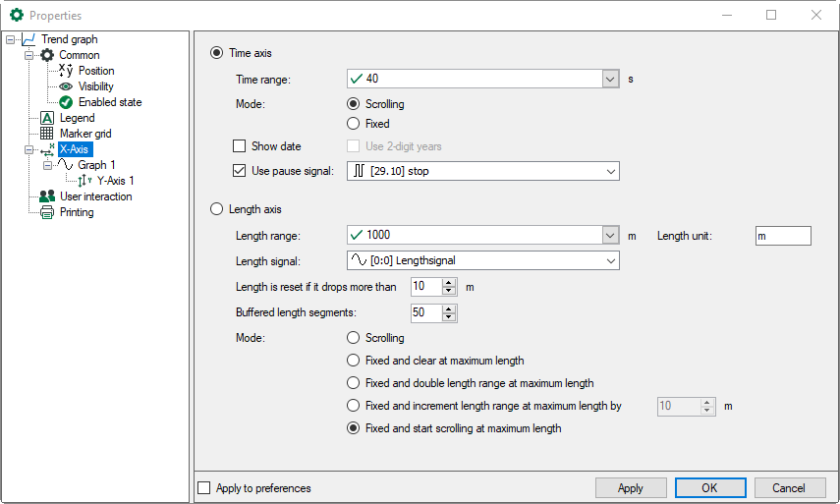The width and height of the screenshot is (840, 504).
Task: Uncheck the Use pause signal checkbox
Action: coord(239,171)
